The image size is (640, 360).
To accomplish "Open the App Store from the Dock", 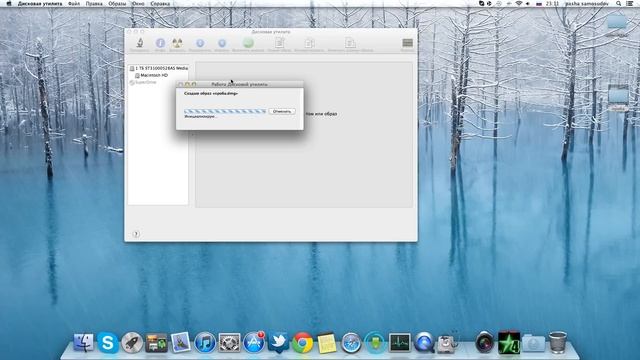I will click(254, 342).
